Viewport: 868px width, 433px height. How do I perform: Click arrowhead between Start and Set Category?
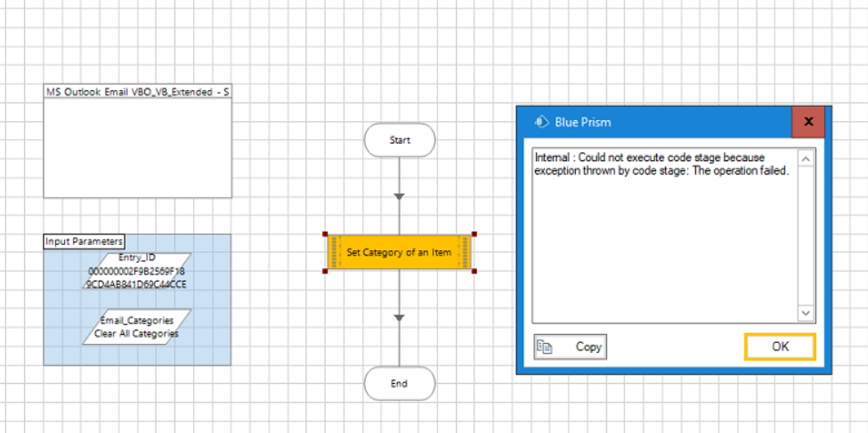click(399, 196)
